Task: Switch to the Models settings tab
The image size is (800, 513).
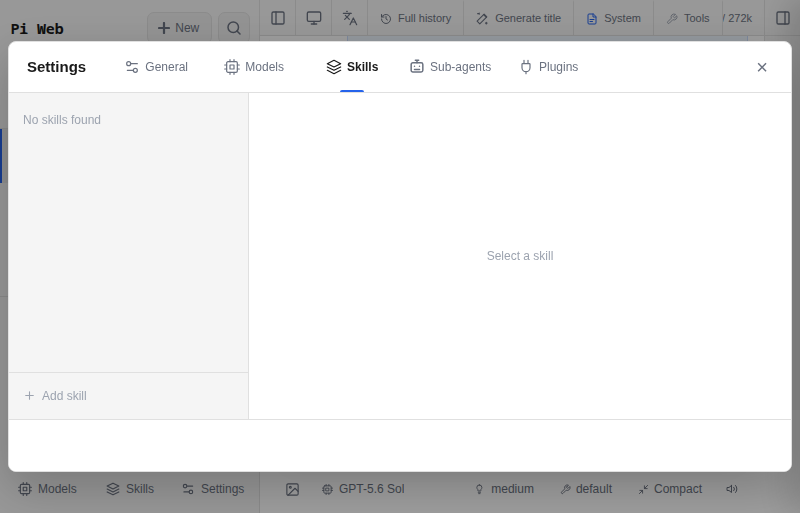Action: tap(254, 67)
